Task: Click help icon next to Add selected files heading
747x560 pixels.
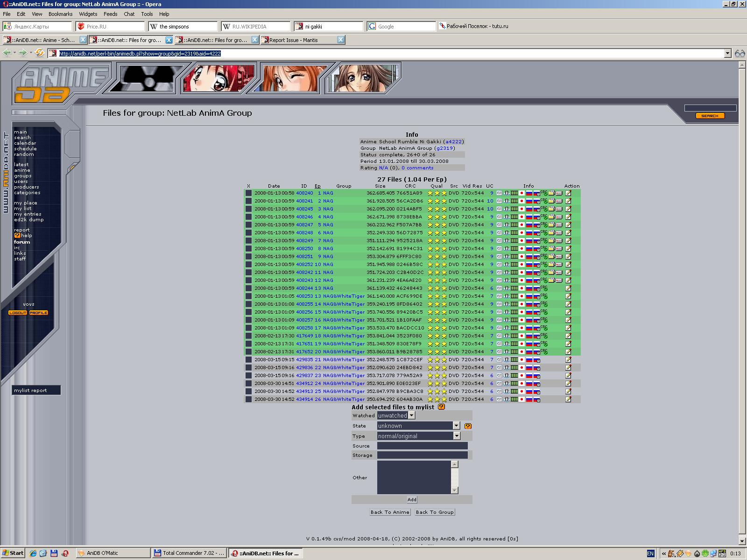Action: pyautogui.click(x=441, y=407)
